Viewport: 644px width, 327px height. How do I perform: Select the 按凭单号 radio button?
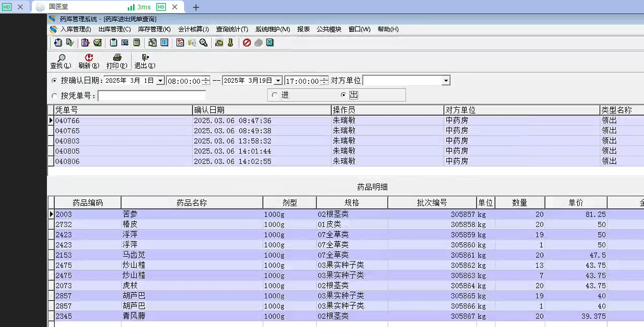[55, 96]
